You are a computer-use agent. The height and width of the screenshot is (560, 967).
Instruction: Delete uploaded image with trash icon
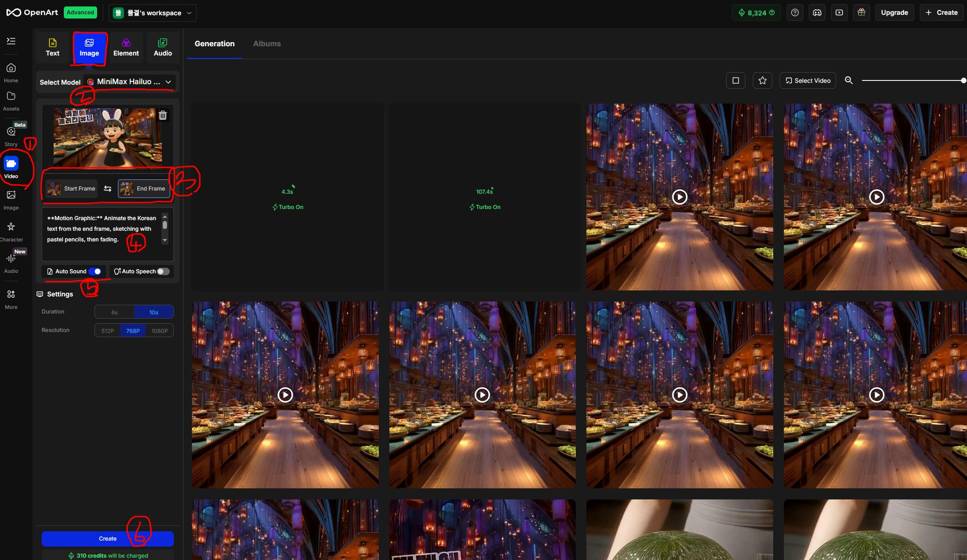(x=163, y=115)
